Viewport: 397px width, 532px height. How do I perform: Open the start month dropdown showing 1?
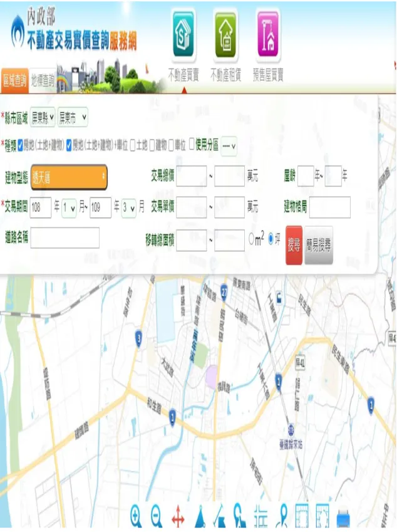(x=69, y=208)
